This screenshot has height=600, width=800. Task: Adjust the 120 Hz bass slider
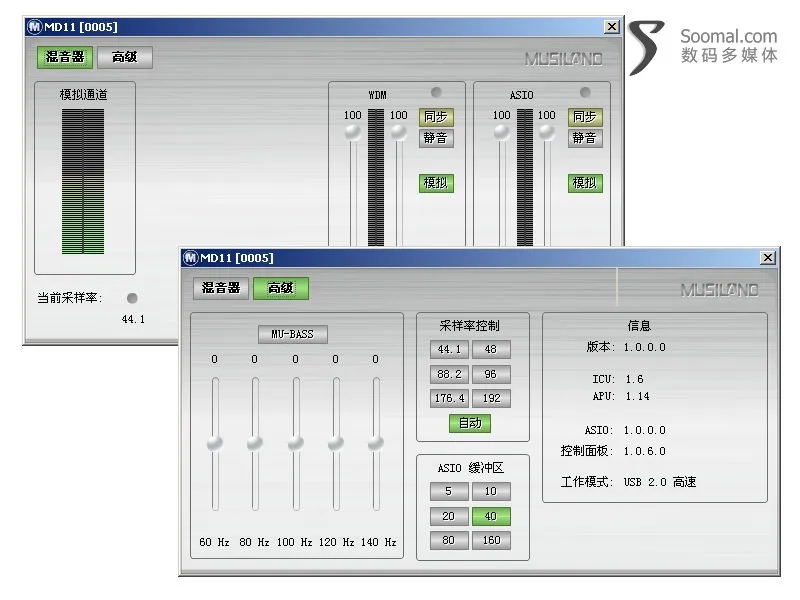(x=336, y=443)
